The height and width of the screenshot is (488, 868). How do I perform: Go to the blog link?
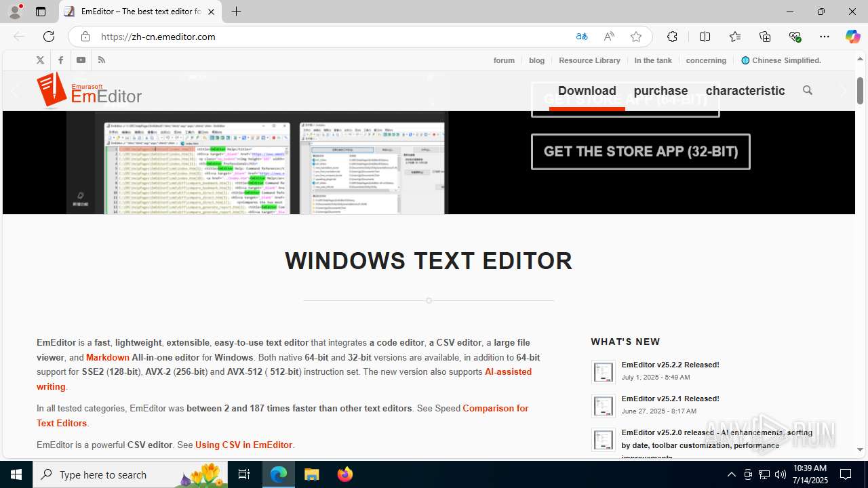(536, 60)
